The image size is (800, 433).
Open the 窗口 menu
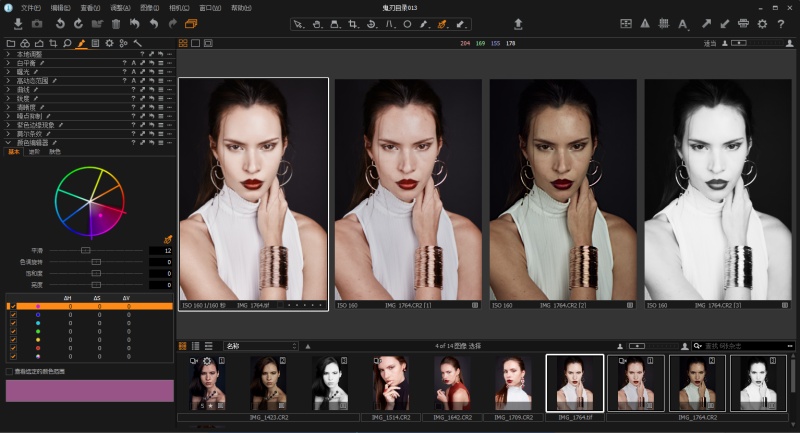[210, 8]
